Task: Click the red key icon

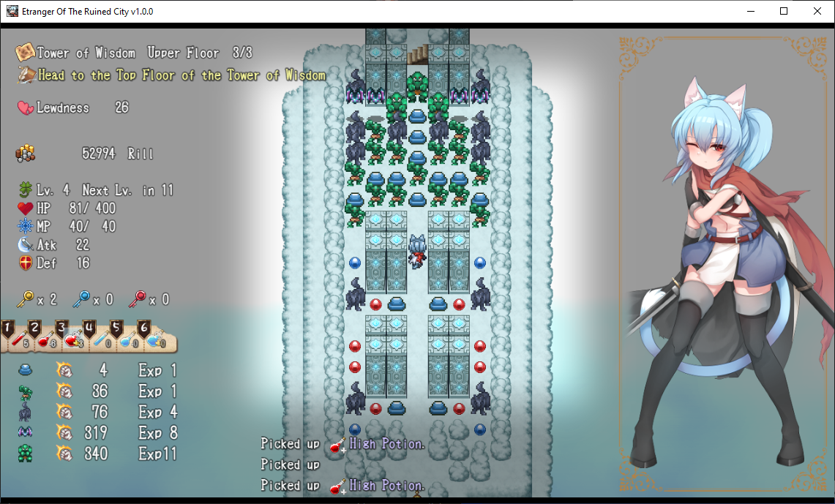Action: pos(137,299)
